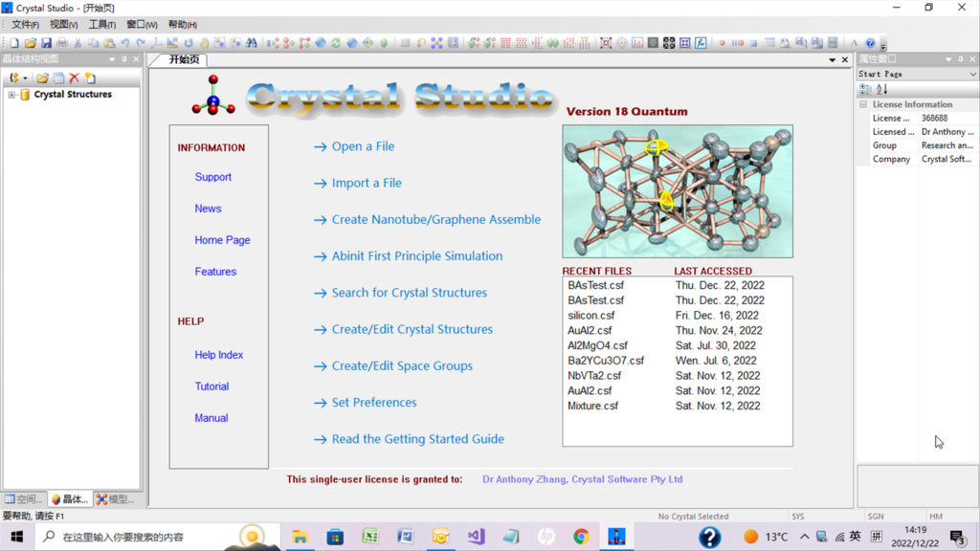The width and height of the screenshot is (980, 551).
Task: Click the Save floppy disk toolbar icon
Action: point(46,43)
